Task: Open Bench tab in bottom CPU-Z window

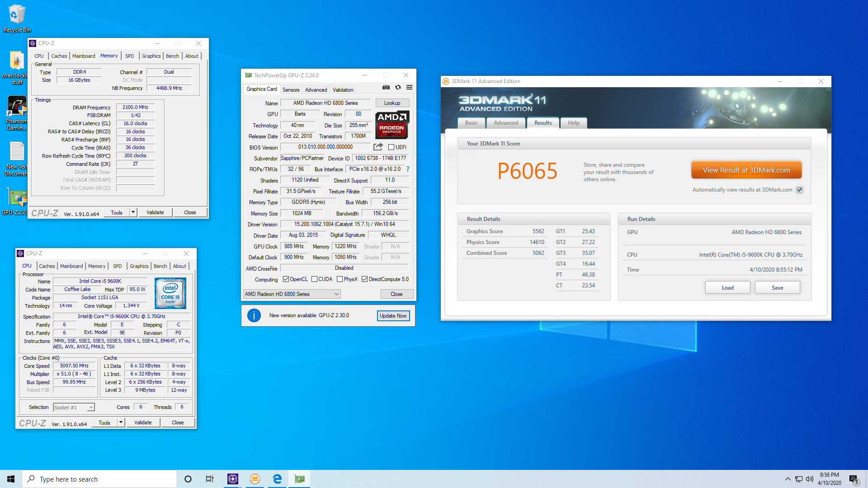Action: [x=160, y=266]
